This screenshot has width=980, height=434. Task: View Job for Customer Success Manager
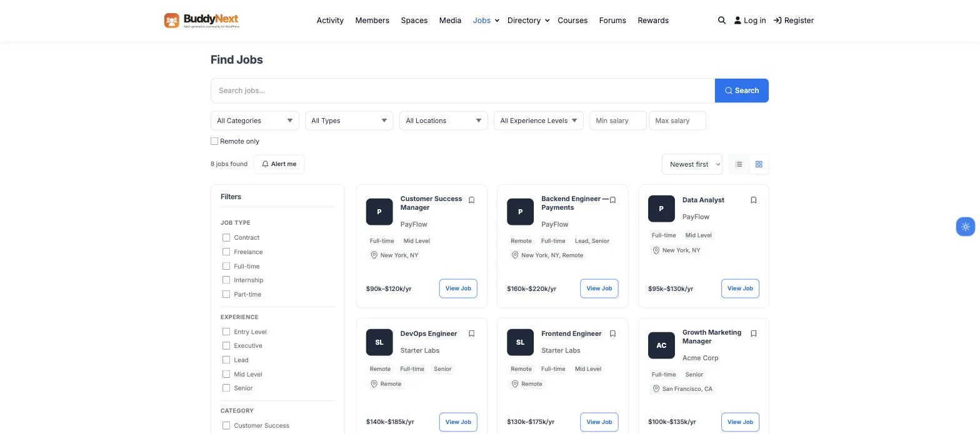(x=458, y=289)
